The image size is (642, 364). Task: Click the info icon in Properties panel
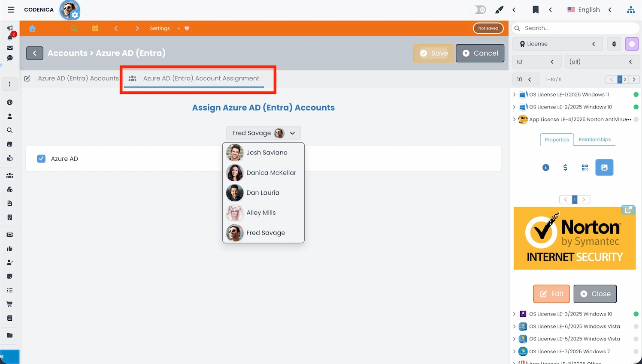(x=545, y=168)
